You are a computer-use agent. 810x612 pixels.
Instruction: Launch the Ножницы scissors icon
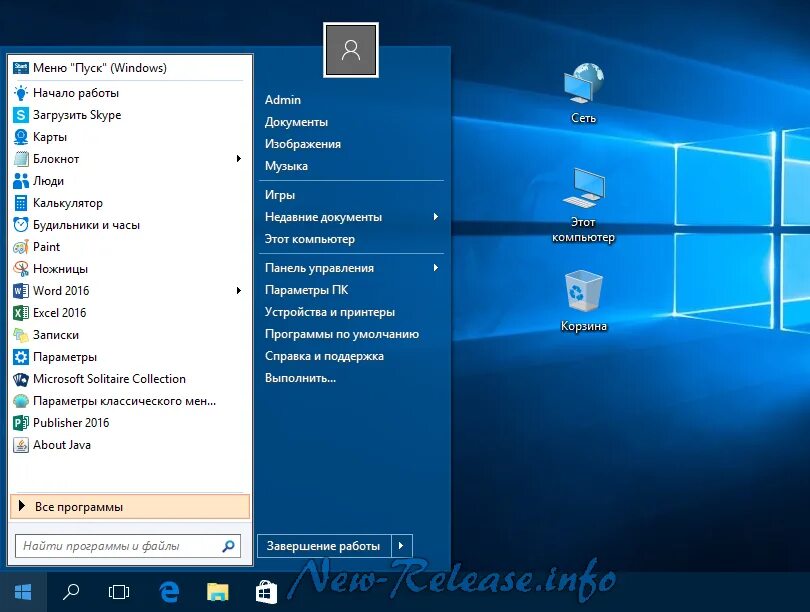tap(21, 269)
